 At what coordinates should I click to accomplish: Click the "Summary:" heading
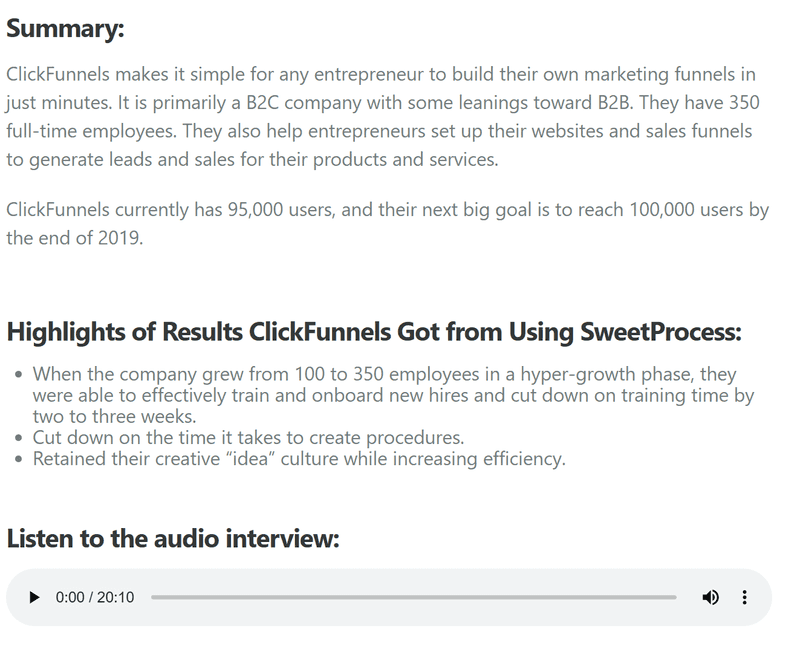tap(65, 28)
